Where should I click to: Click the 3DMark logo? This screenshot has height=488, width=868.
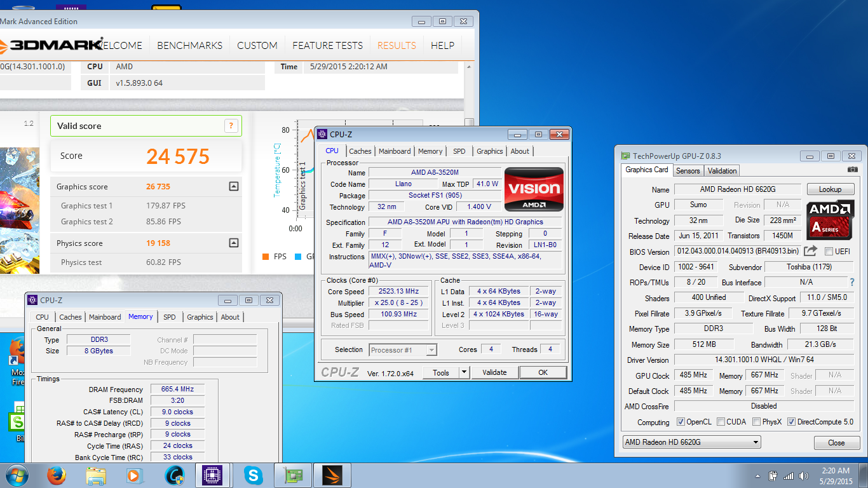pos(51,44)
